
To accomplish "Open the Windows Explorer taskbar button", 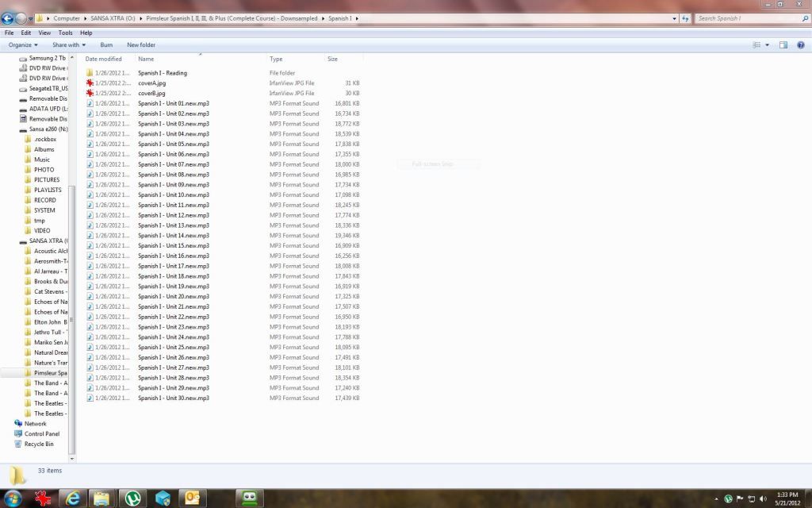I will pos(102,498).
